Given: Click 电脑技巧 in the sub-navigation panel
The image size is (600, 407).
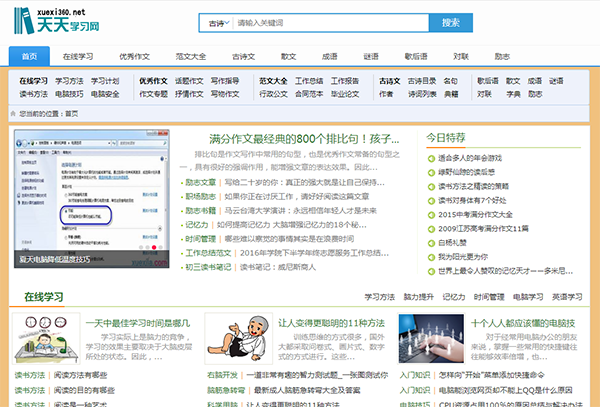Looking at the screenshot, I should click(69, 94).
